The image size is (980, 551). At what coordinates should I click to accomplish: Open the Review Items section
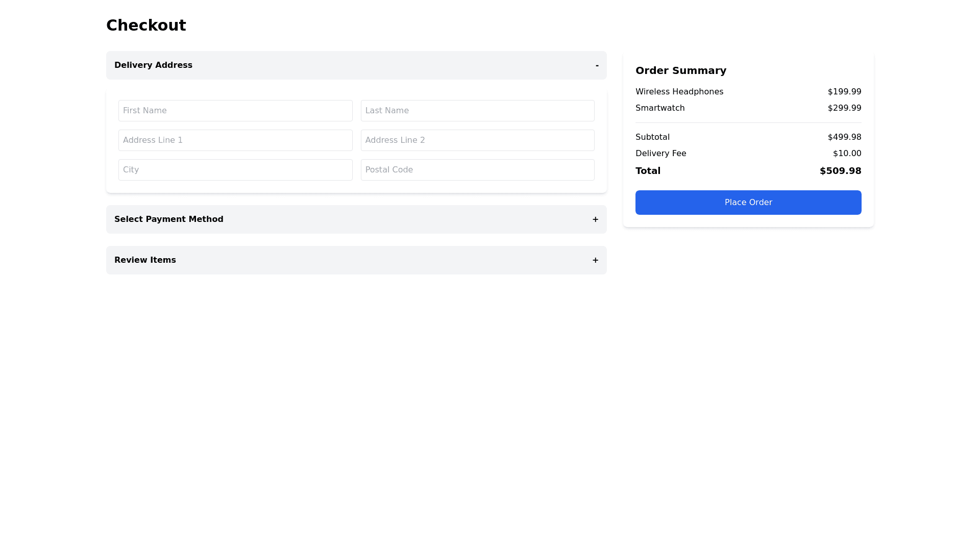point(145,260)
